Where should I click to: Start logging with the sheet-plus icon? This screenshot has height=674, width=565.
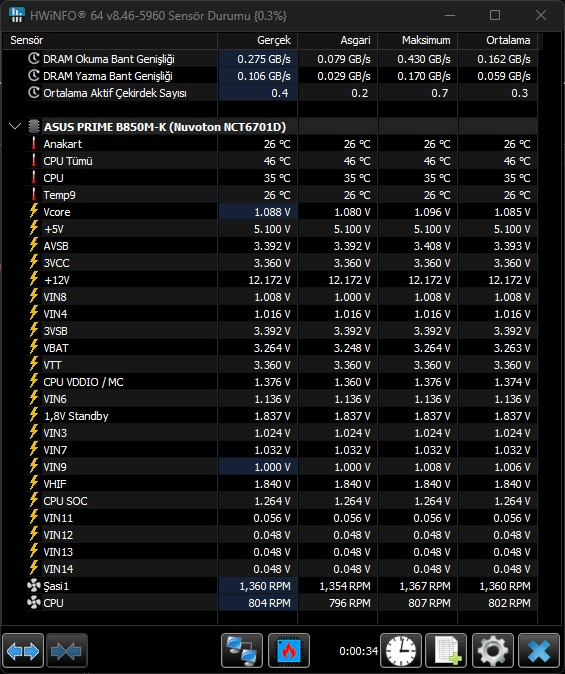pos(446,651)
